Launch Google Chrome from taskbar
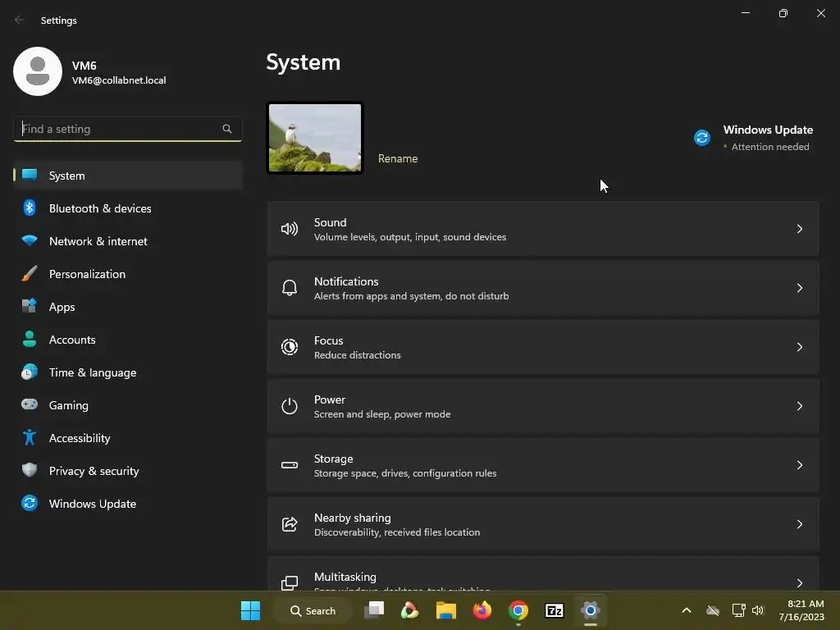 click(x=518, y=610)
